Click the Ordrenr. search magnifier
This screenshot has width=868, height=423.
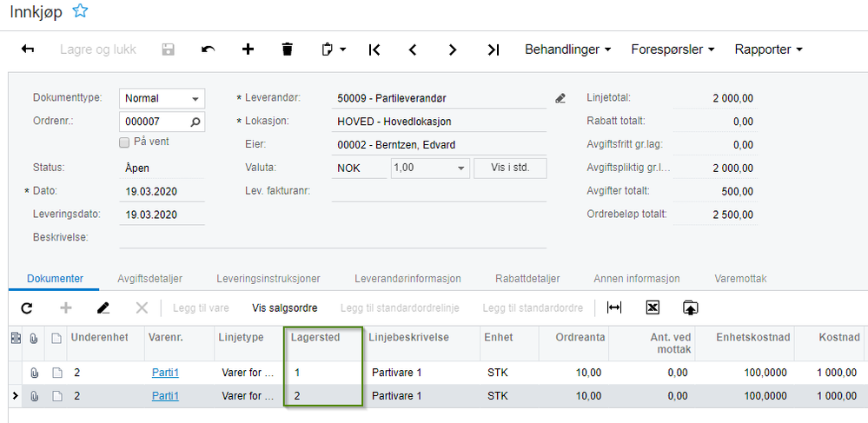point(195,122)
